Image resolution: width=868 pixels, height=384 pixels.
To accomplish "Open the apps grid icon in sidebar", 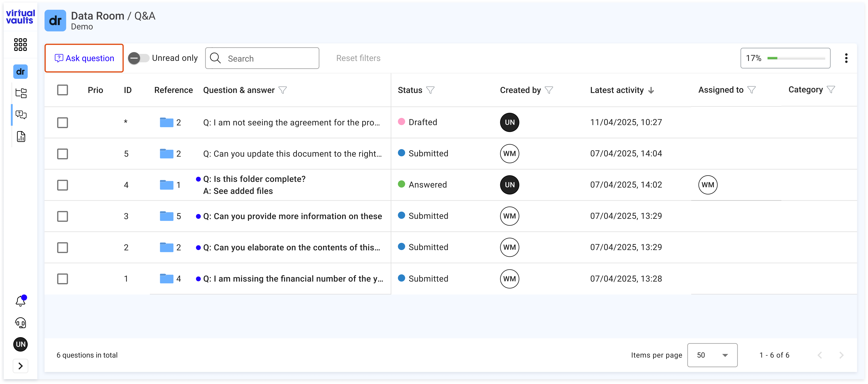I will [x=20, y=44].
